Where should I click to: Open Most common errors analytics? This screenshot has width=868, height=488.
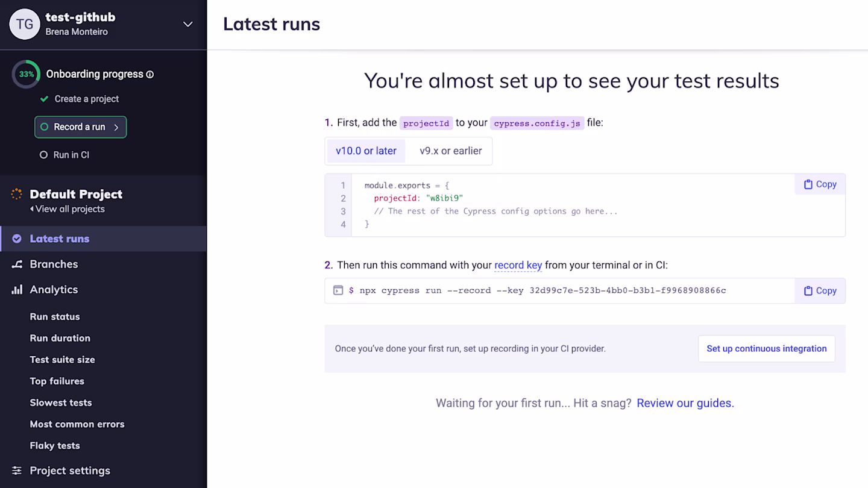77,424
